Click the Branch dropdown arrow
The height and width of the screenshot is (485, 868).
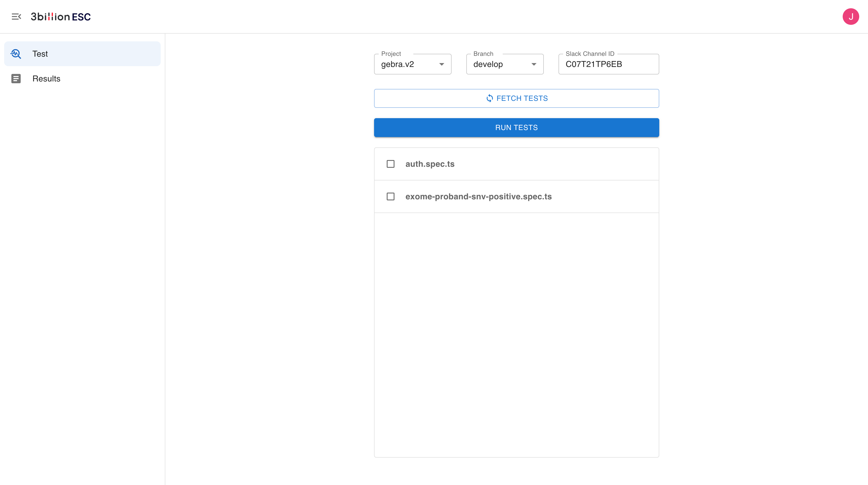click(x=534, y=64)
